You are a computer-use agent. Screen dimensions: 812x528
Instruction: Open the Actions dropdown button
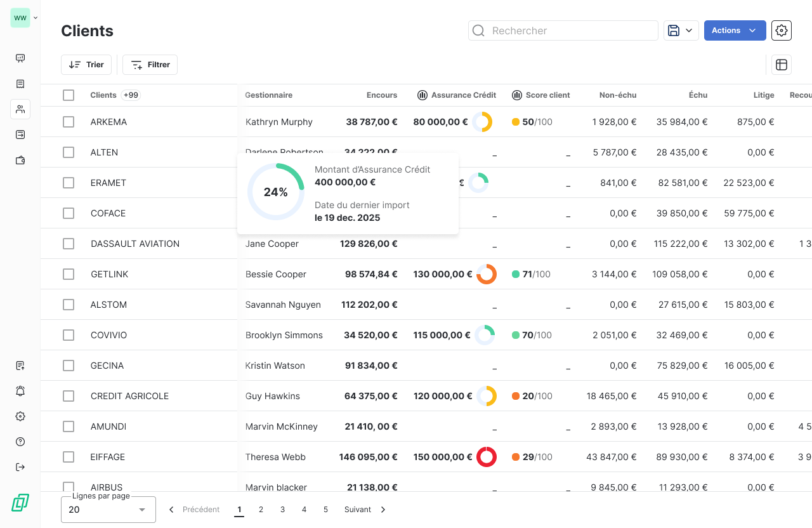(735, 30)
